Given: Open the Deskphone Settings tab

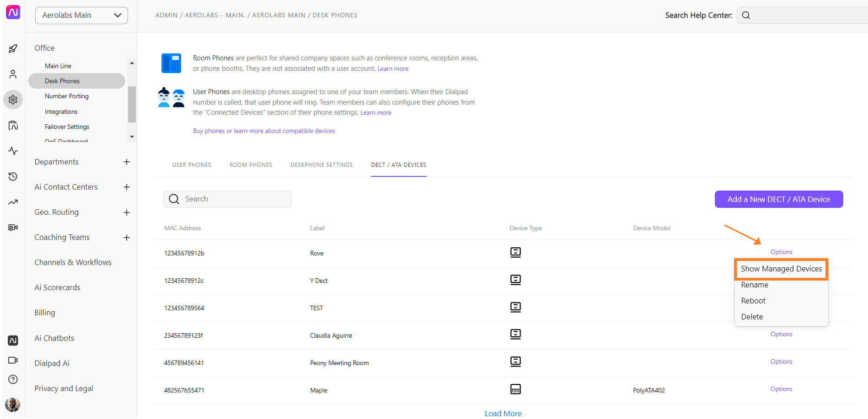Looking at the screenshot, I should (x=321, y=165).
